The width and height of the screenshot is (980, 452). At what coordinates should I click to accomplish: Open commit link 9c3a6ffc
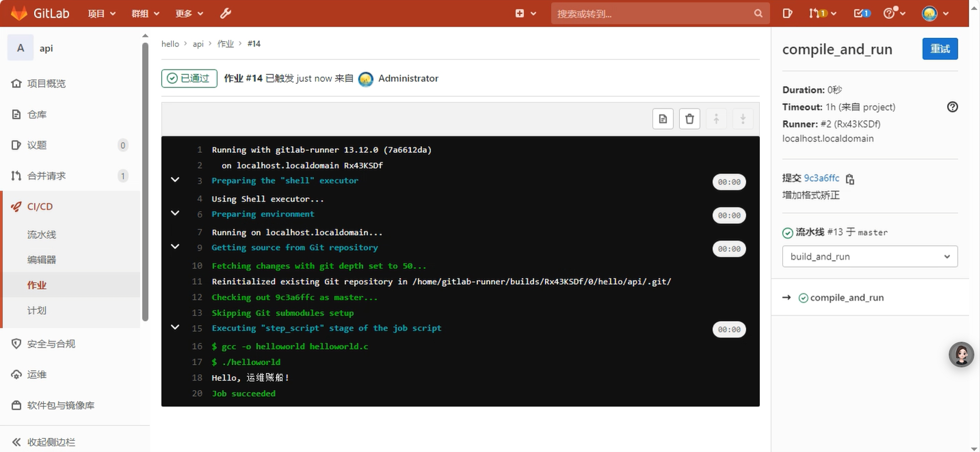click(821, 178)
